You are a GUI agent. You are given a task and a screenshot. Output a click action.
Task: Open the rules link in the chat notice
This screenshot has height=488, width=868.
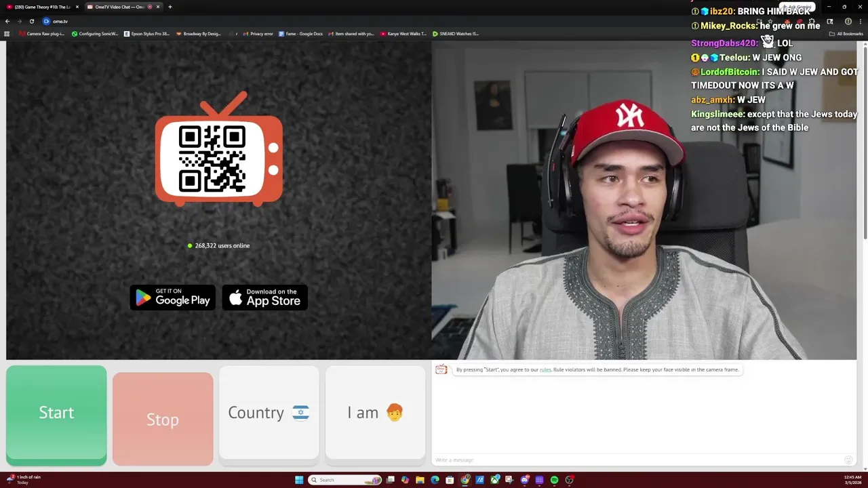[545, 369]
